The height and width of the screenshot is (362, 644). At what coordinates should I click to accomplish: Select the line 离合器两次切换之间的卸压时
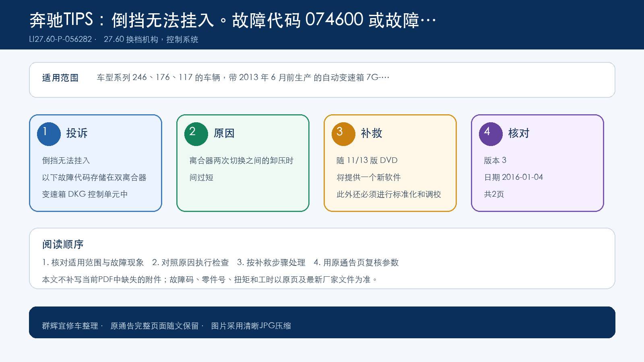click(x=242, y=160)
